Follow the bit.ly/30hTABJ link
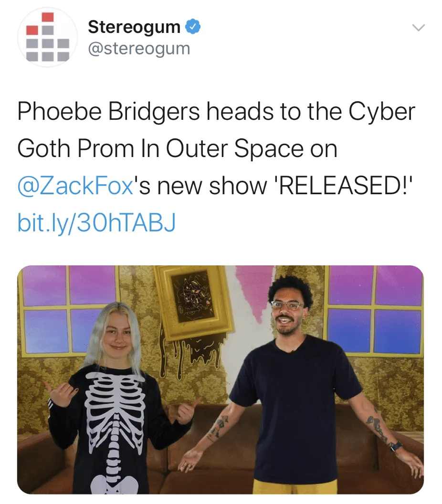This screenshot has height=504, width=442. tap(96, 222)
